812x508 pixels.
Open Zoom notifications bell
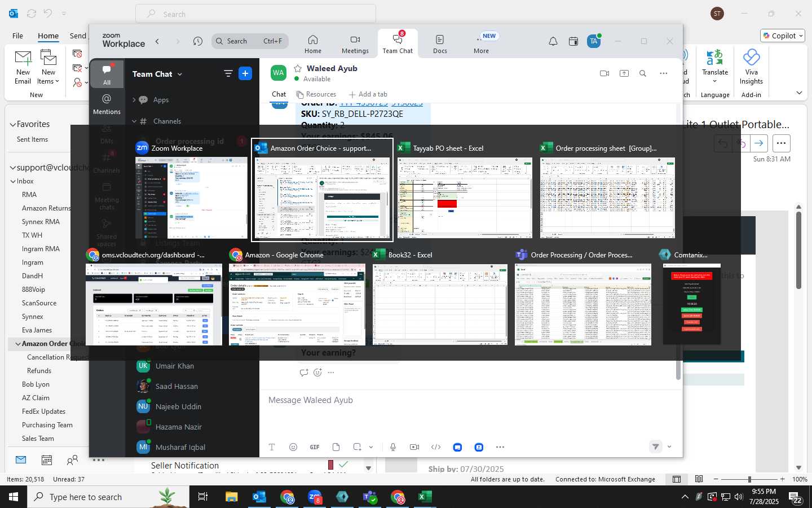553,41
